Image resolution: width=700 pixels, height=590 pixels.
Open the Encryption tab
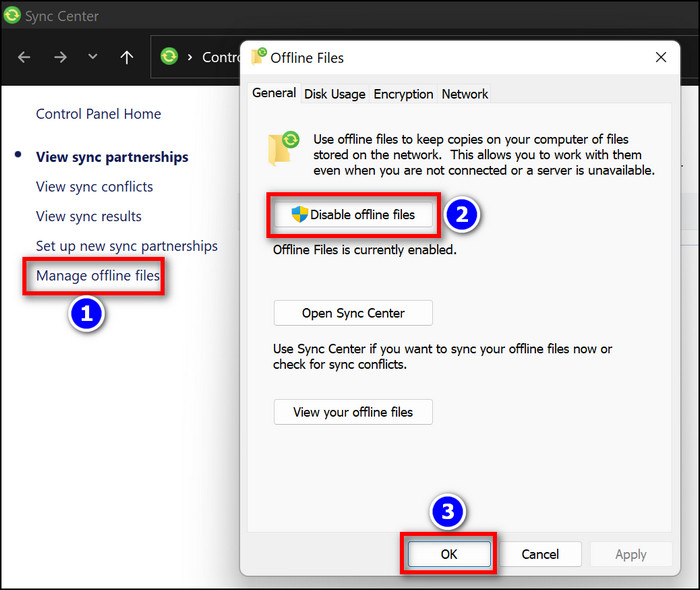(404, 94)
